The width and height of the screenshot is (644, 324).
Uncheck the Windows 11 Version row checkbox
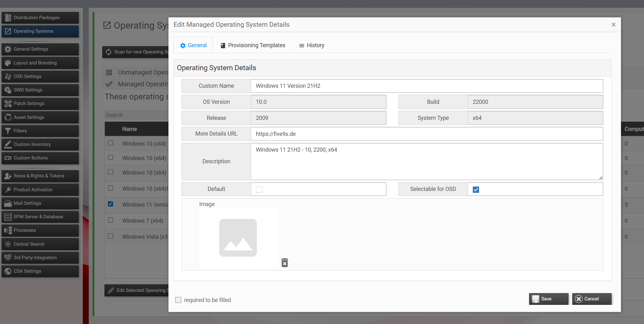tap(110, 204)
